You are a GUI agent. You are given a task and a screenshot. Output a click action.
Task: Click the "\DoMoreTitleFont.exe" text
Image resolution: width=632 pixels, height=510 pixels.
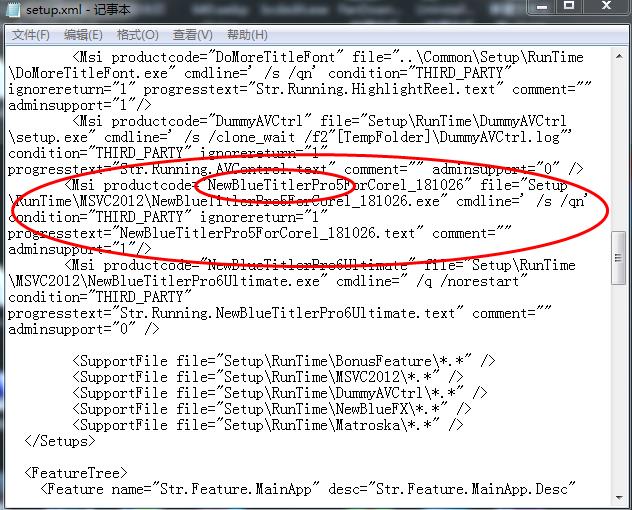tap(88, 73)
